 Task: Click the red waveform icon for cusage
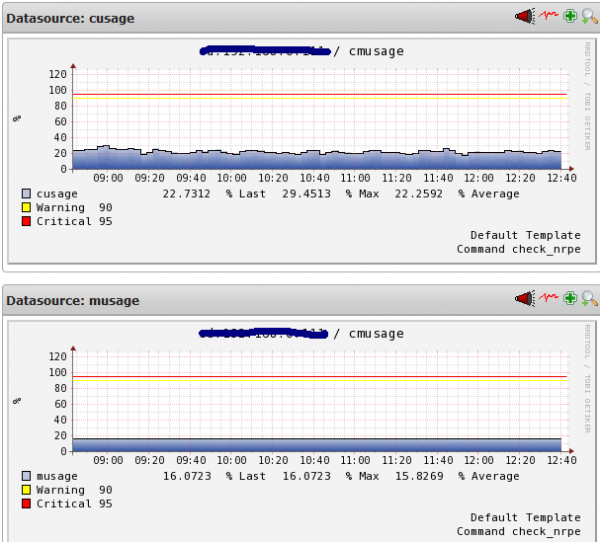pyautogui.click(x=548, y=16)
